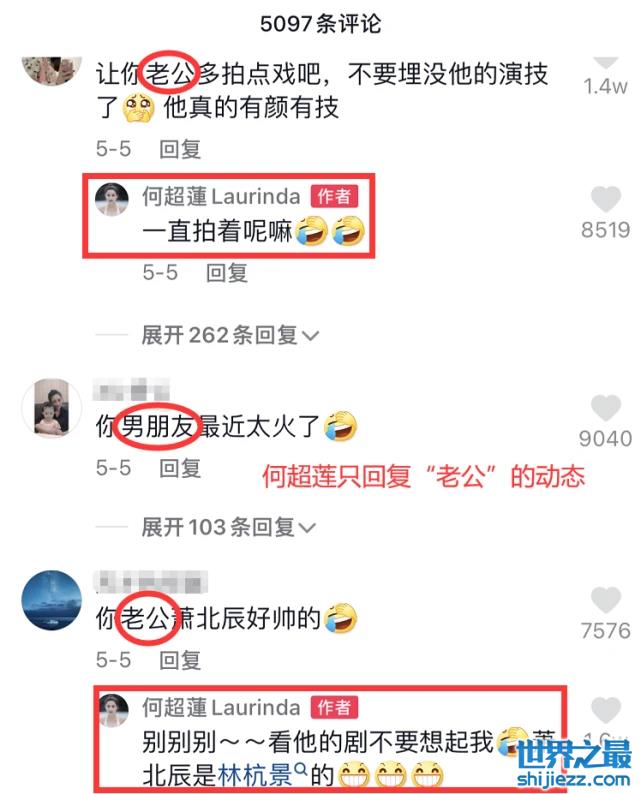Image resolution: width=641 pixels, height=794 pixels.
Task: Open first commenter's avatar
Action: (52, 70)
